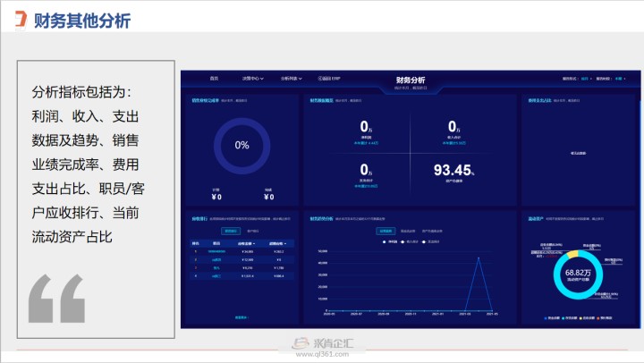
Task: Click the 2020-05 label on trend chart axis
Action: (329, 314)
